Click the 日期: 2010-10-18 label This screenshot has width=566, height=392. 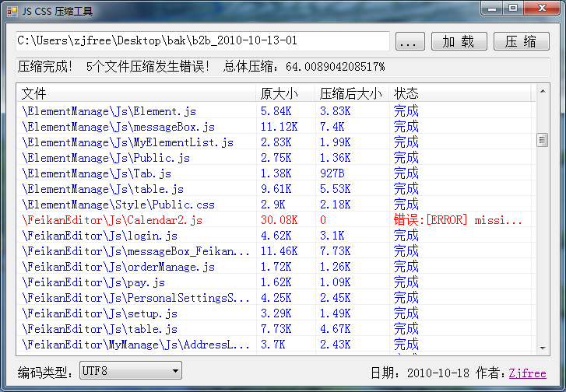coord(420,373)
